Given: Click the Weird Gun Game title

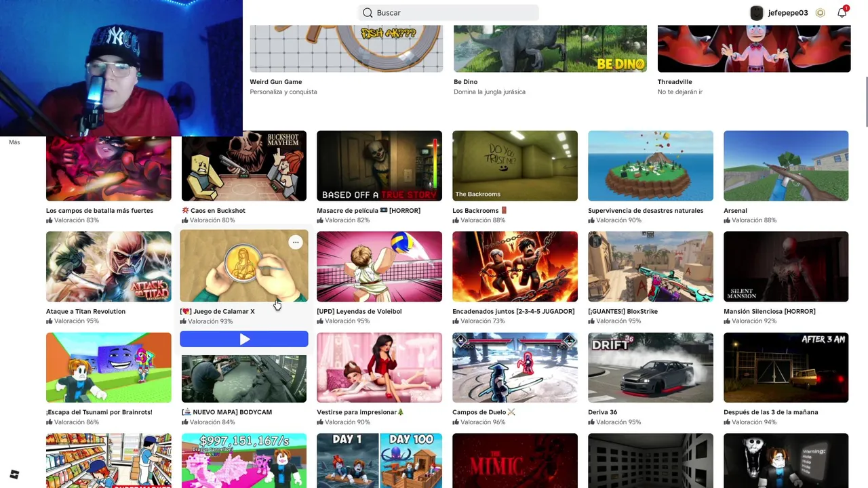Looking at the screenshot, I should pyautogui.click(x=276, y=82).
